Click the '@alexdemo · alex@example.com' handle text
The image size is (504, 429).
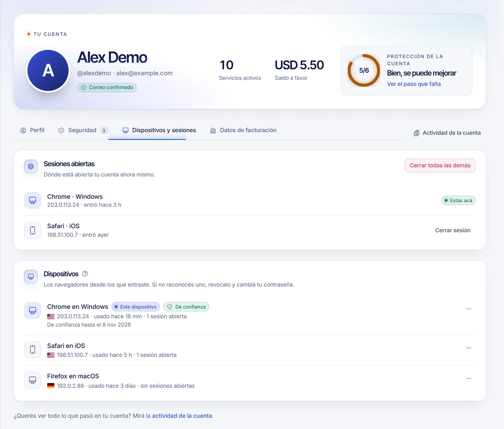(x=125, y=73)
